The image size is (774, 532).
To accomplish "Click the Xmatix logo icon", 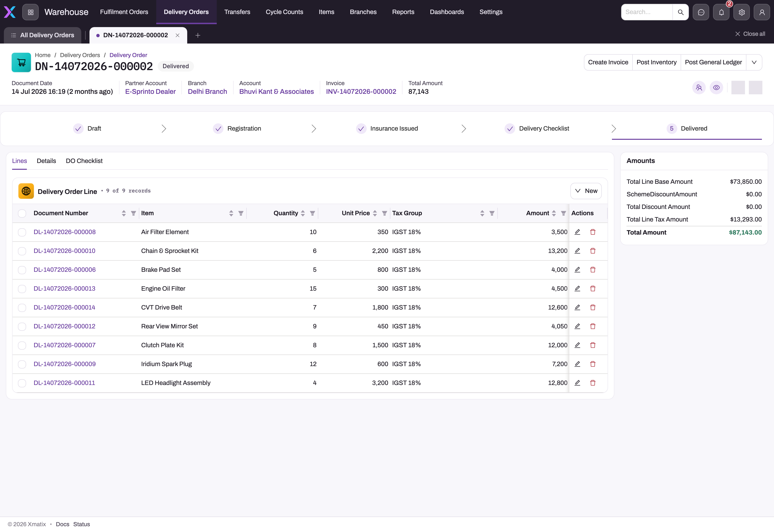I will (10, 12).
